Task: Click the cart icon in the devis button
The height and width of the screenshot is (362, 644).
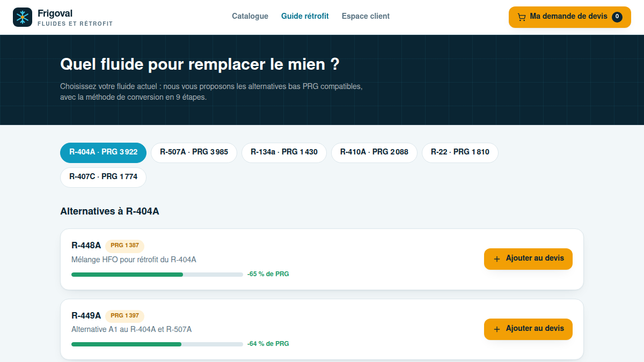Action: 522,17
